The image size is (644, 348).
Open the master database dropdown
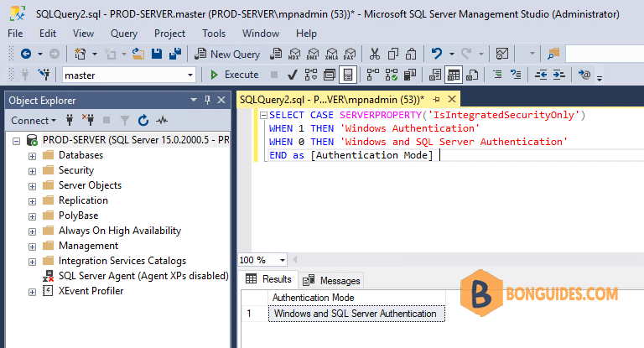128,75
